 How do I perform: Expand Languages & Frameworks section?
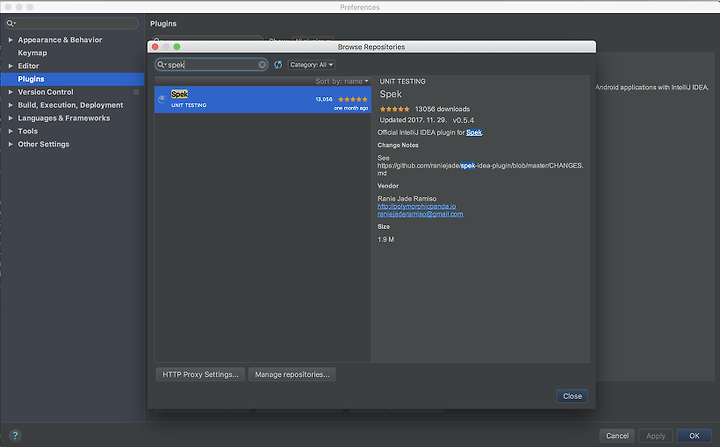pos(11,118)
